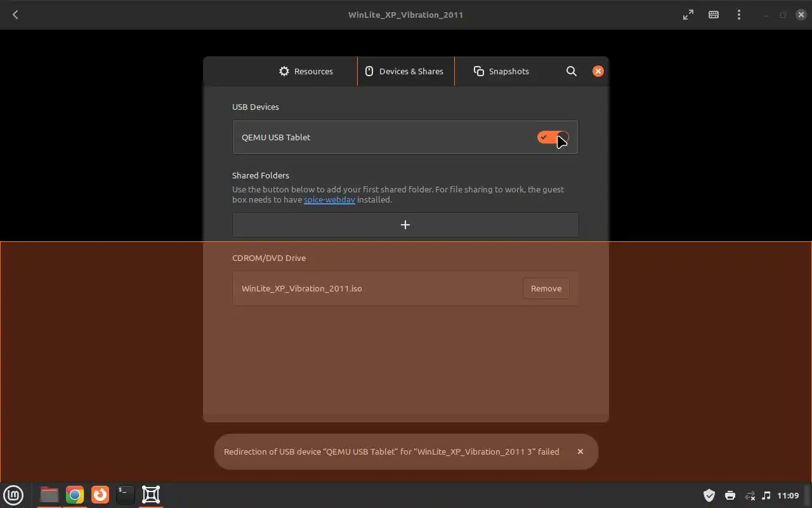The width and height of the screenshot is (812, 508).
Task: Open the keyboard shortcuts icon
Action: coord(714,15)
